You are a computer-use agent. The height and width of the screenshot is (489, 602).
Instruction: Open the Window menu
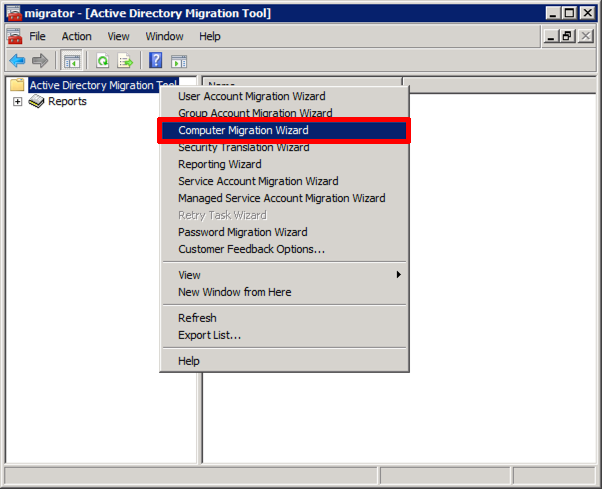164,36
